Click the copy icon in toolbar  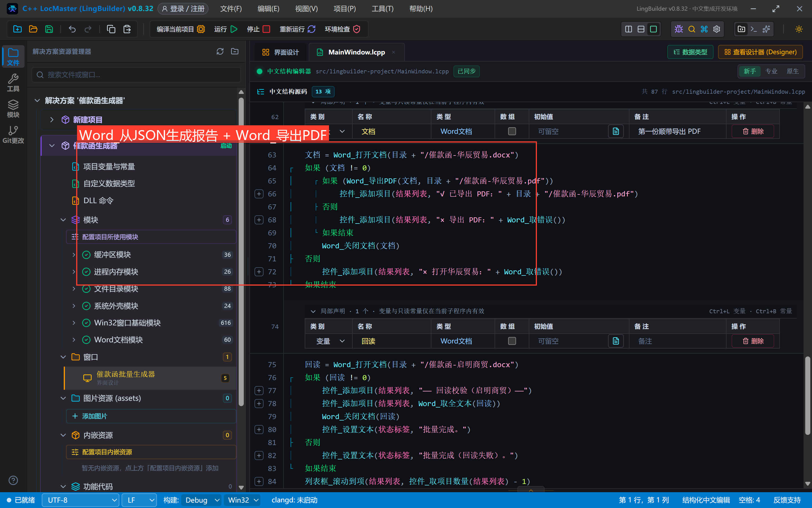[x=111, y=29]
